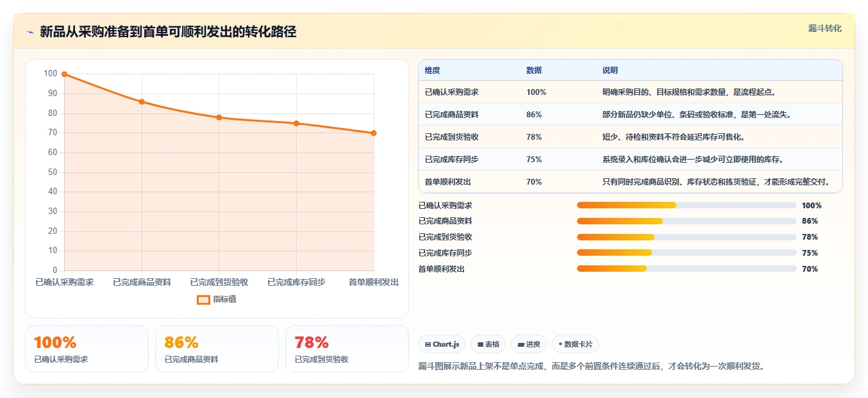Click the chart point for 已完成商品资料

point(142,102)
